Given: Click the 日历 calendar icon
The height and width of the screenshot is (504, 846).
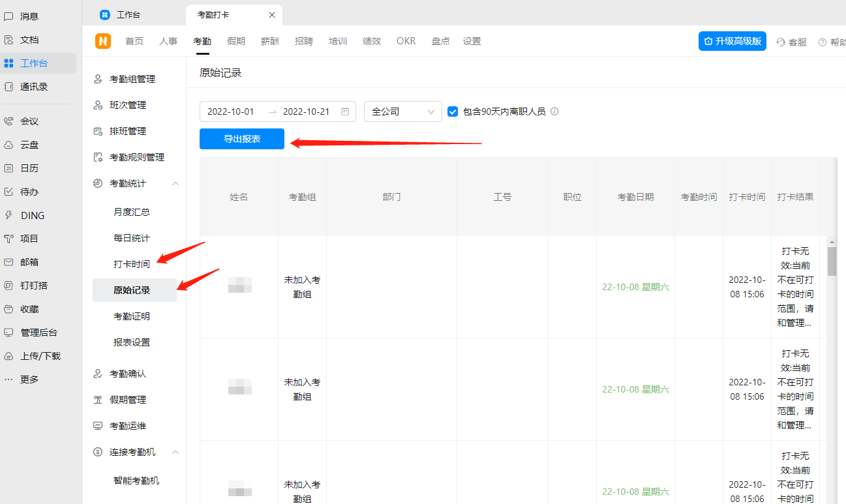Looking at the screenshot, I should click(8, 168).
